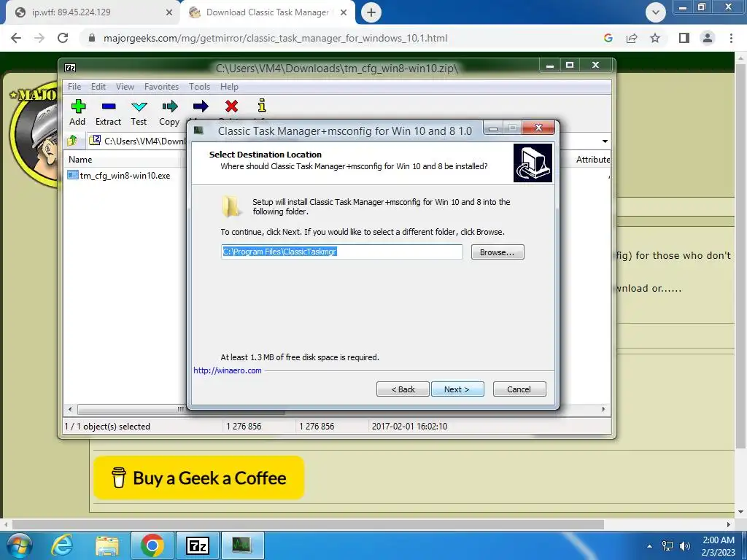This screenshot has height=560, width=747.
Task: Click the taskbar clock showing 2:00 AM
Action: (x=719, y=545)
